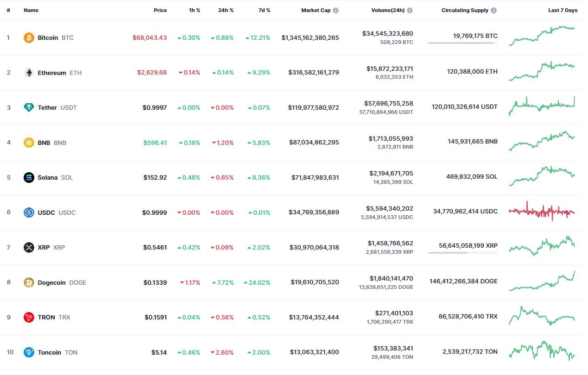588x375 pixels.
Task: Click the Ethereum diamond logo icon
Action: click(x=29, y=73)
